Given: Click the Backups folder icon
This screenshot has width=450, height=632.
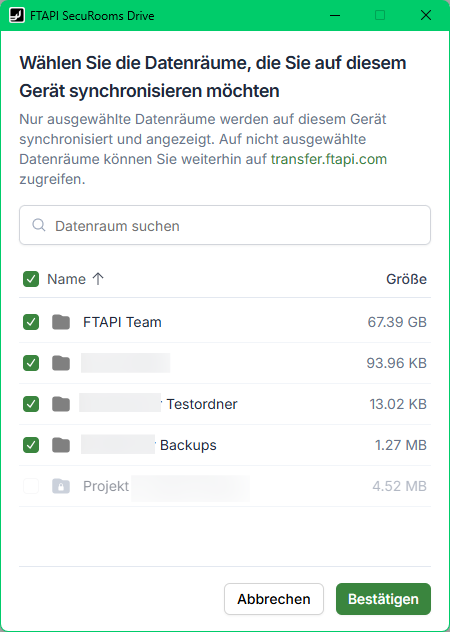Looking at the screenshot, I should tap(61, 445).
